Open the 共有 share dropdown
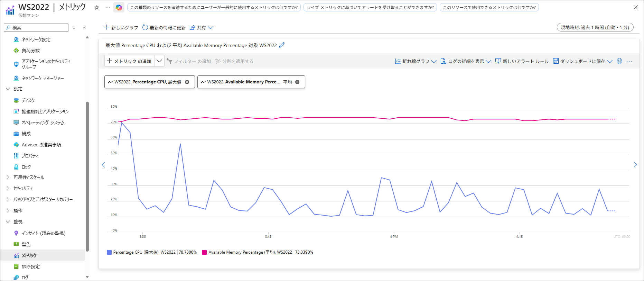Screen dimensions: 644x281 pyautogui.click(x=202, y=28)
